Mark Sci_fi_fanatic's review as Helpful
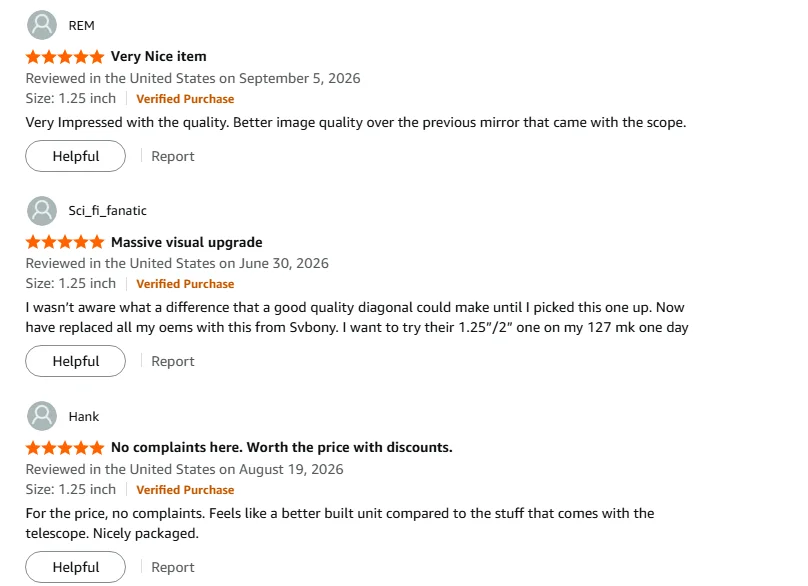The width and height of the screenshot is (808, 586). 75,361
